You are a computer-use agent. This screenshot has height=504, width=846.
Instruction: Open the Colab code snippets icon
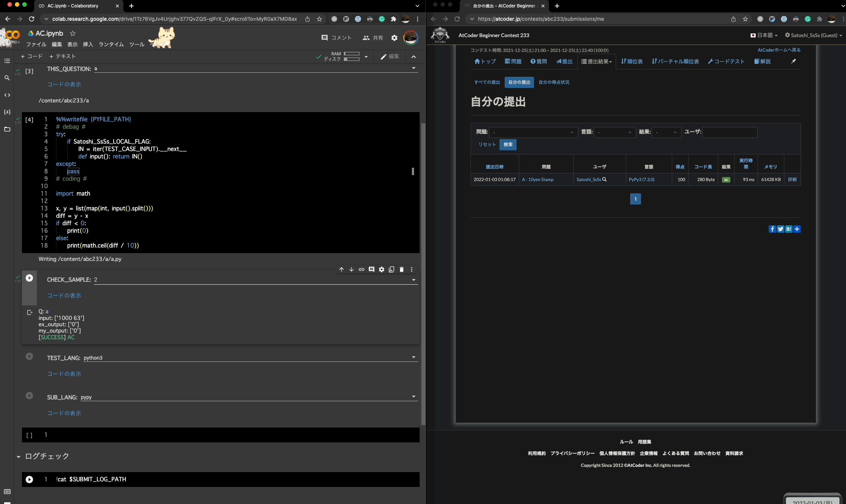pos(7,95)
